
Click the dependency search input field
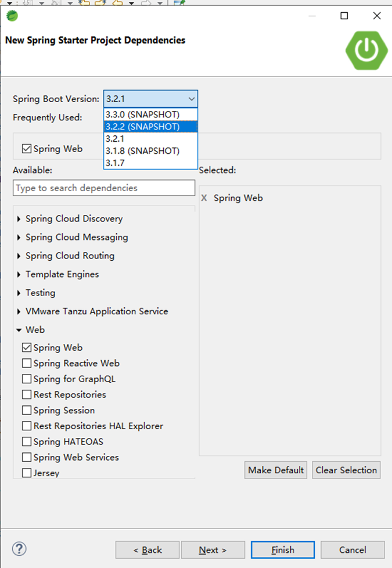103,188
